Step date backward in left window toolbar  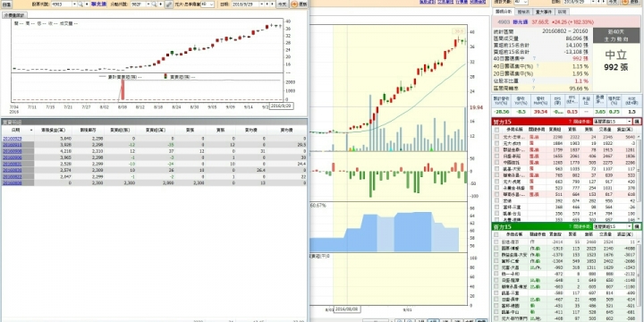click(267, 4)
